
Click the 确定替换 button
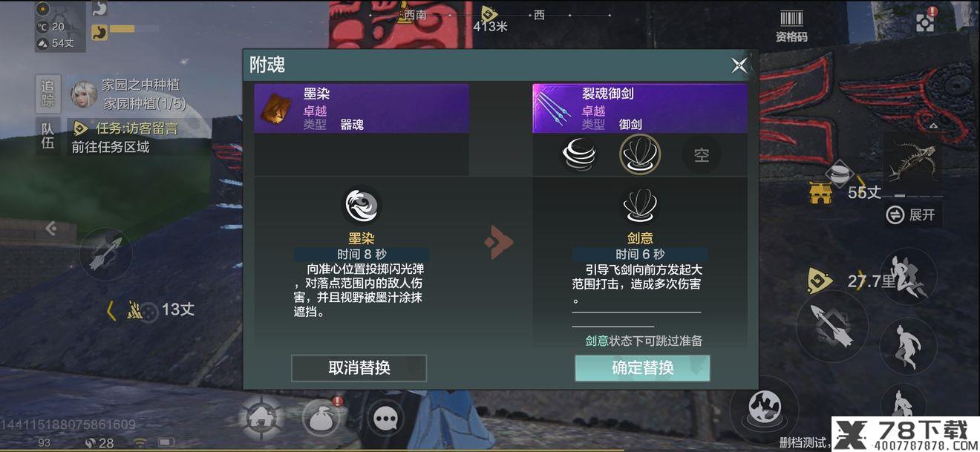click(x=642, y=368)
